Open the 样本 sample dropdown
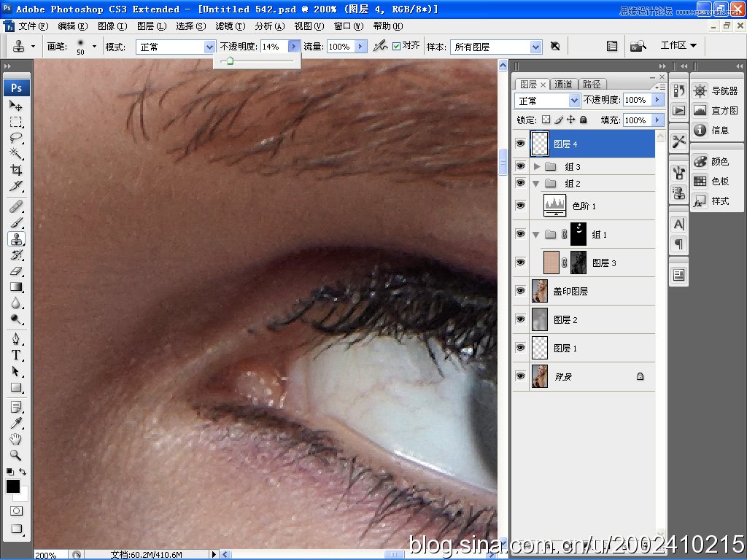 [x=495, y=47]
